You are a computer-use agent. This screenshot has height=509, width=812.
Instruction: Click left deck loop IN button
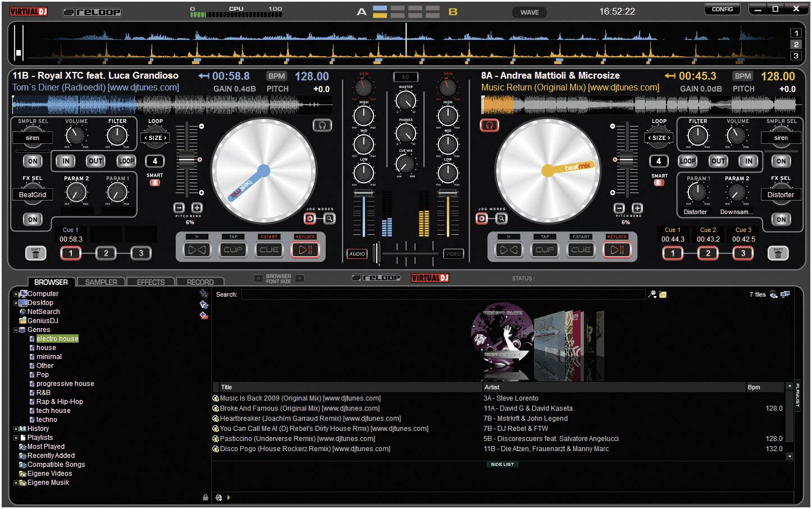coord(66,161)
